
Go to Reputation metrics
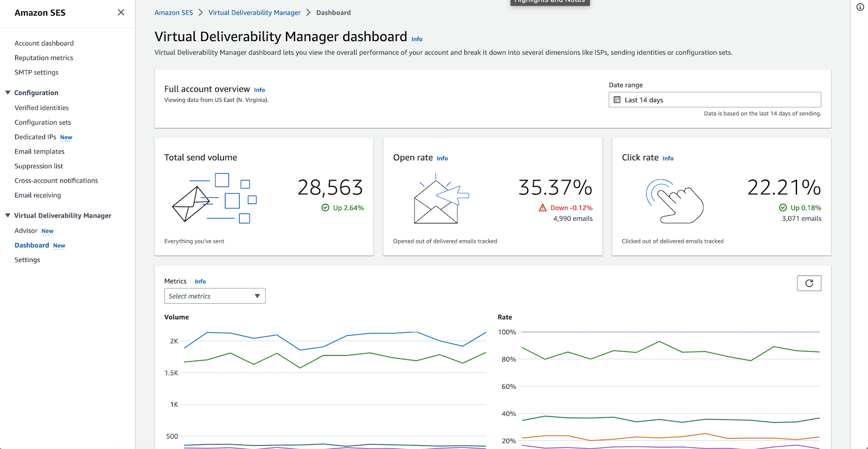43,58
